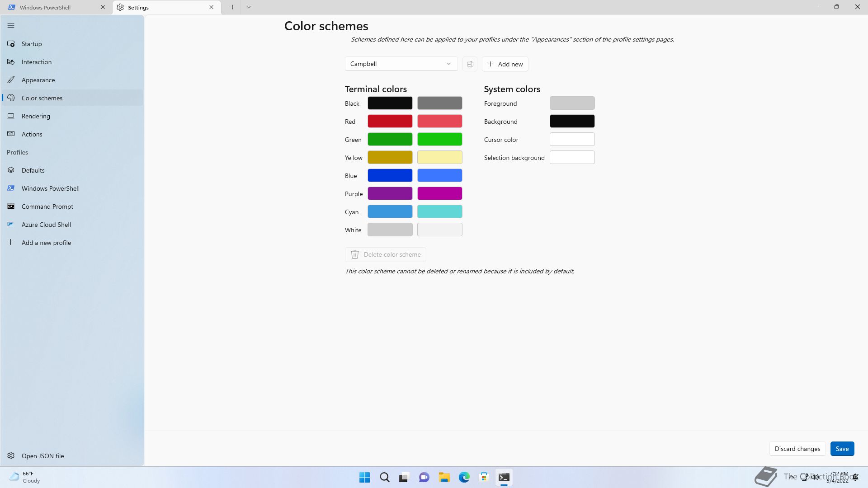Click the Background system color swatch
Screen dimensions: 868x488
tap(572, 121)
